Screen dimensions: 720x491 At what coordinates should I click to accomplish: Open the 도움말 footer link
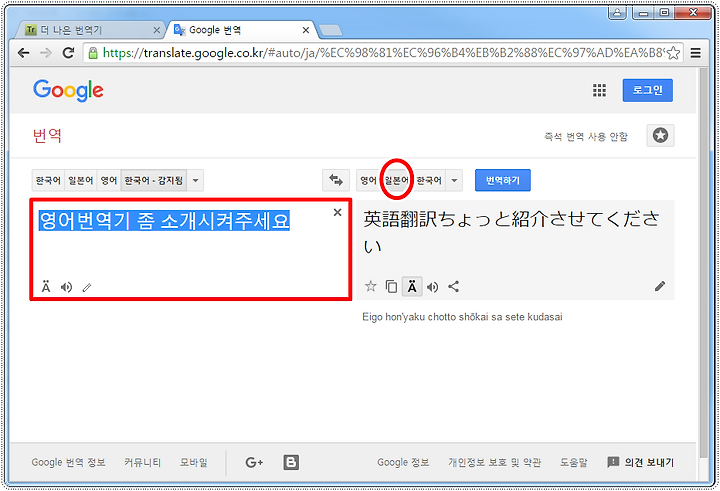pyautogui.click(x=574, y=462)
